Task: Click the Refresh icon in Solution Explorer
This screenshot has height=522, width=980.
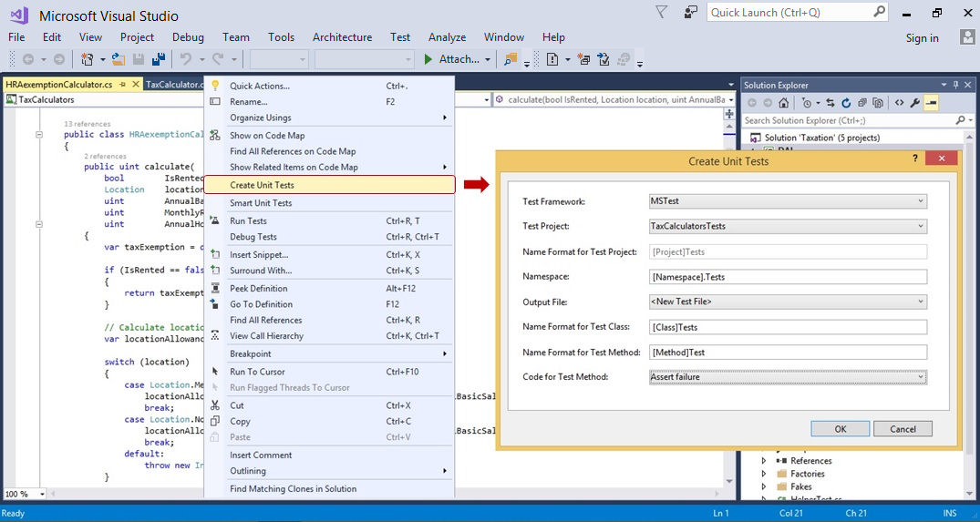Action: (x=846, y=103)
